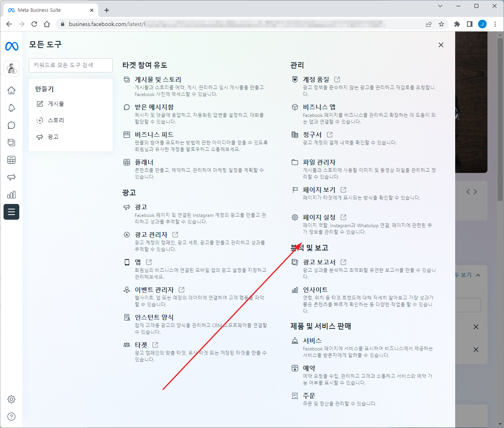Reload the browser page
504x428 pixels.
[34, 24]
